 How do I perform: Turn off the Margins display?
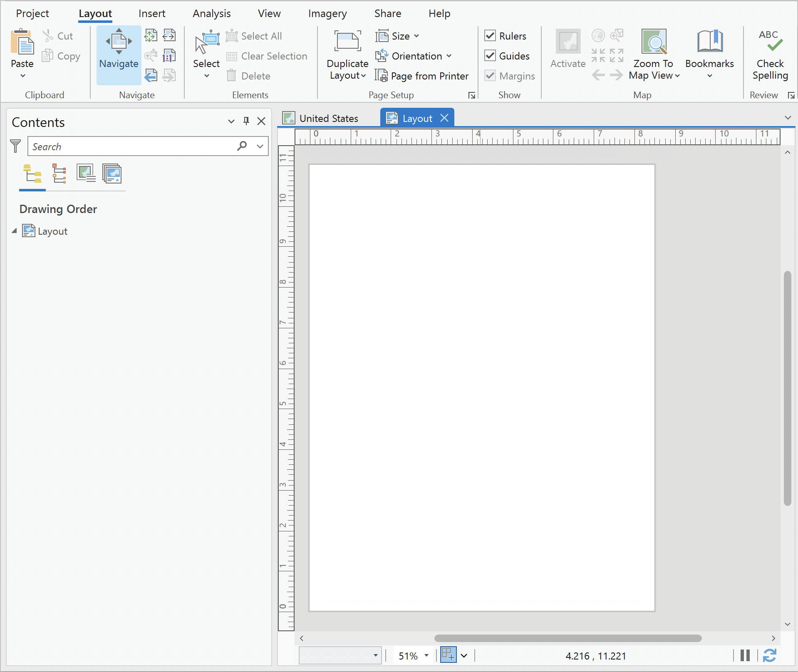[x=491, y=76]
